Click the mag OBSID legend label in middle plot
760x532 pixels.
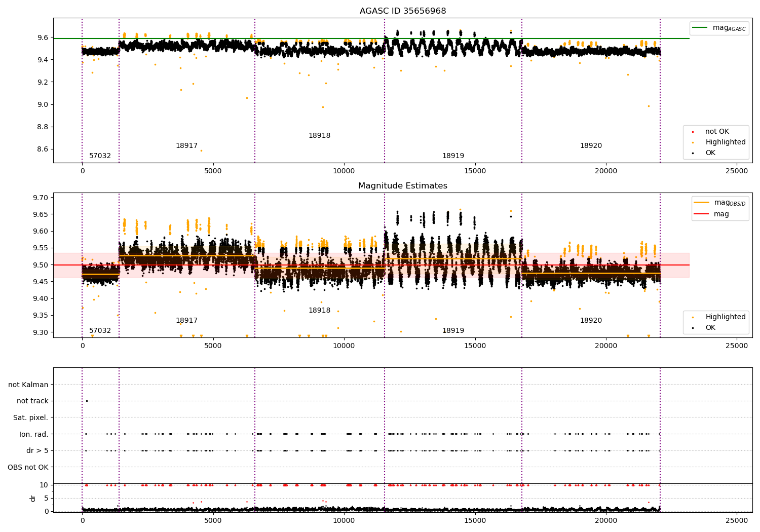click(730, 203)
